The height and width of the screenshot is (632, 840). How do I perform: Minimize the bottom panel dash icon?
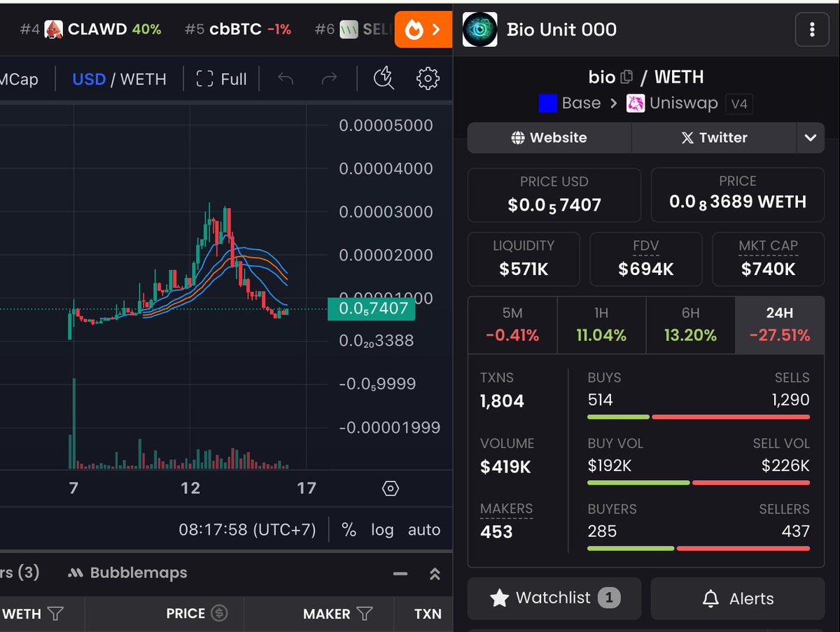tap(400, 574)
